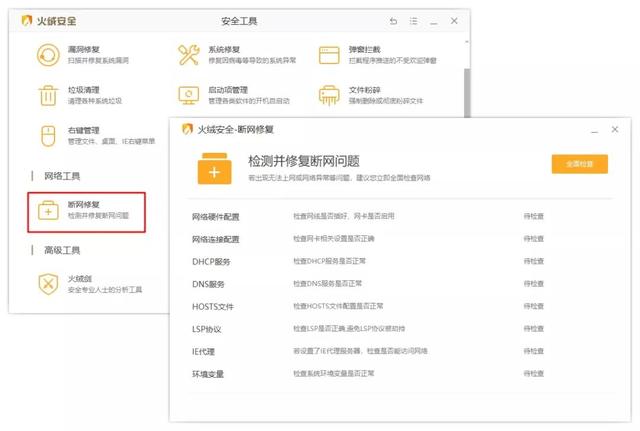Open 垃圾清理 by its text label
Screen dimensions: 640x431
(x=84, y=90)
